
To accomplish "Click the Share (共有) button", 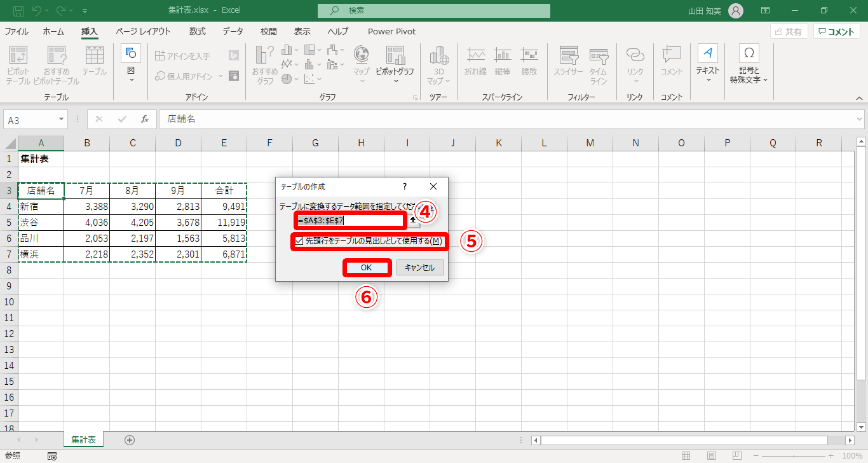I will coord(789,32).
